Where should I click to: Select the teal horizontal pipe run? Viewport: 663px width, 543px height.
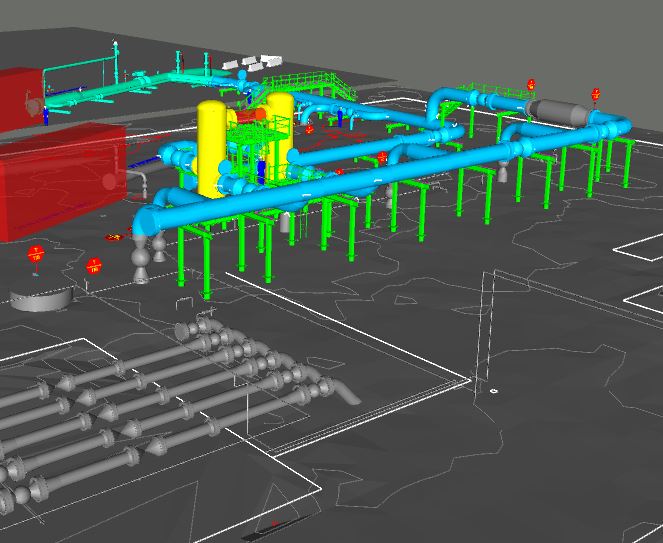[127, 88]
